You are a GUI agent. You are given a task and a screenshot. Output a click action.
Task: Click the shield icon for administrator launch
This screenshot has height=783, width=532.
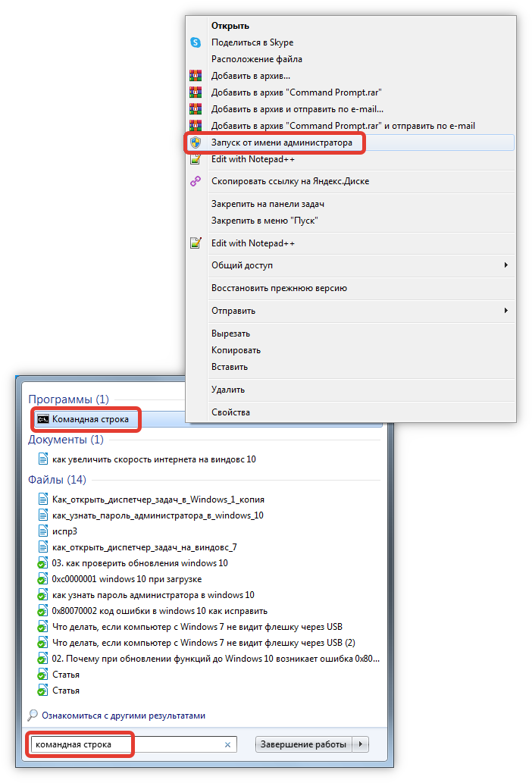(196, 143)
